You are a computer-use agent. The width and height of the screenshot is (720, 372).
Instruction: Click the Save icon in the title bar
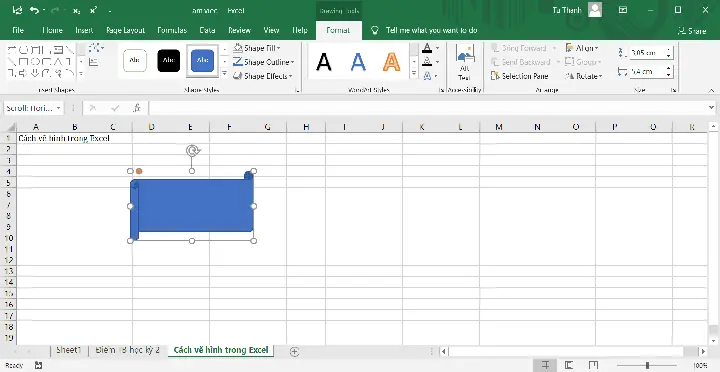(17, 10)
